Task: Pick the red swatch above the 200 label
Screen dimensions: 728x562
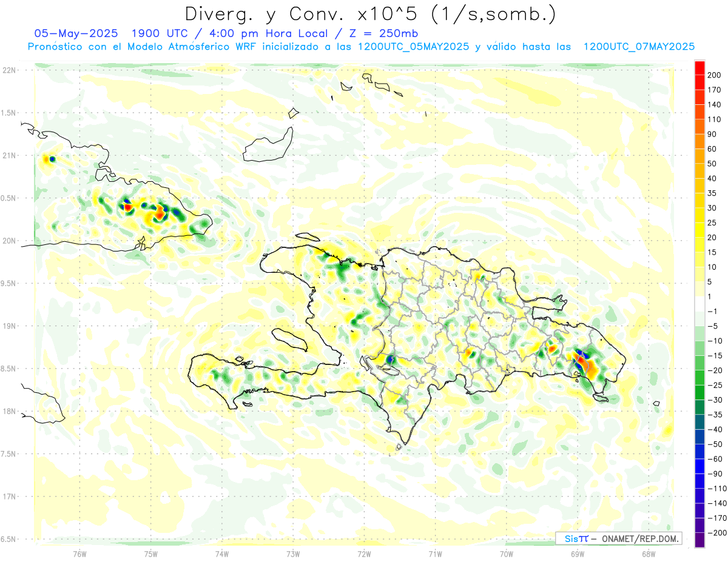Action: point(699,68)
